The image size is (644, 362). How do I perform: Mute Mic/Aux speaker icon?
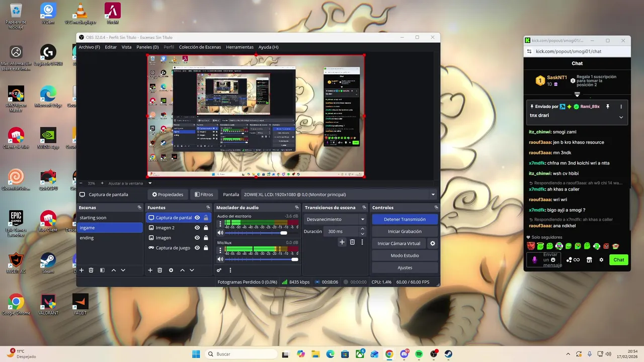point(220,259)
